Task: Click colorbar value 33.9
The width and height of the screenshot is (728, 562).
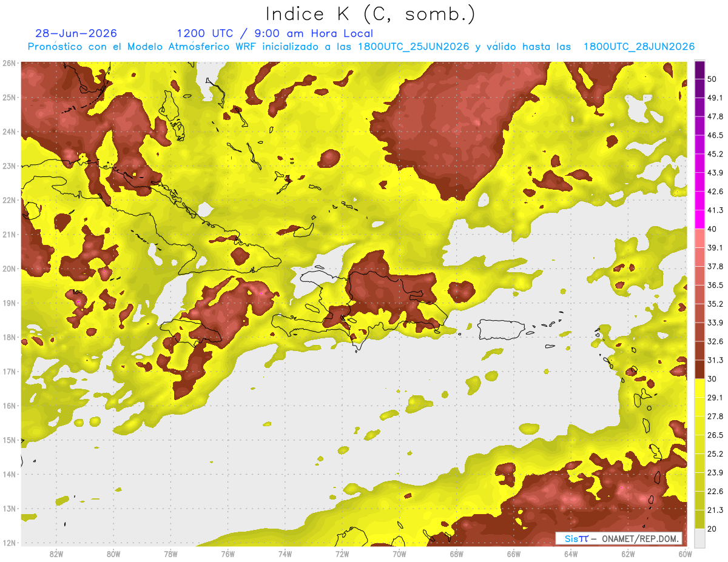Action: tap(716, 323)
